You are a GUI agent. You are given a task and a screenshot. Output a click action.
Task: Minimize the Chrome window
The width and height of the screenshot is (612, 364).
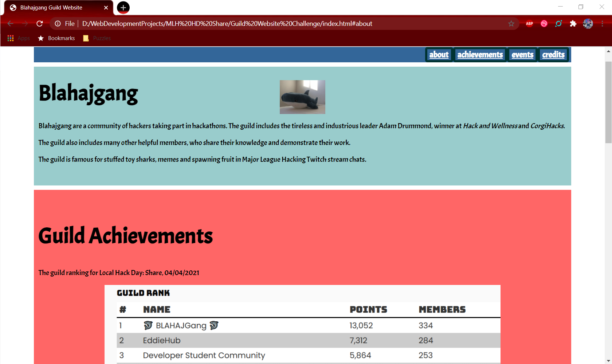(x=560, y=7)
